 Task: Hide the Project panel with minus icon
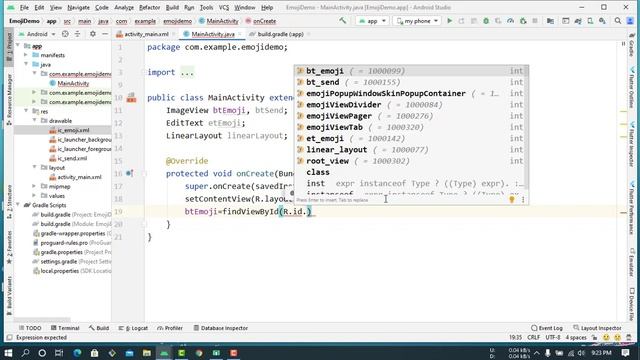coord(105,34)
